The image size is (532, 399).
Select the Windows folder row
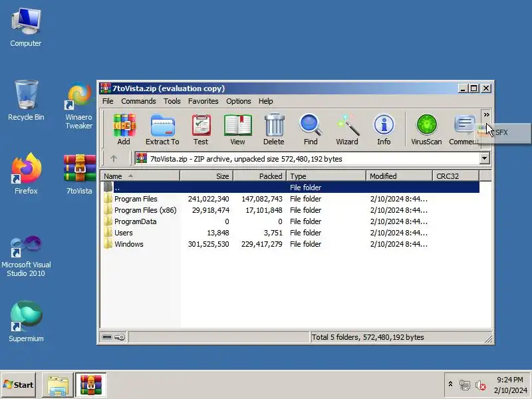(290, 244)
